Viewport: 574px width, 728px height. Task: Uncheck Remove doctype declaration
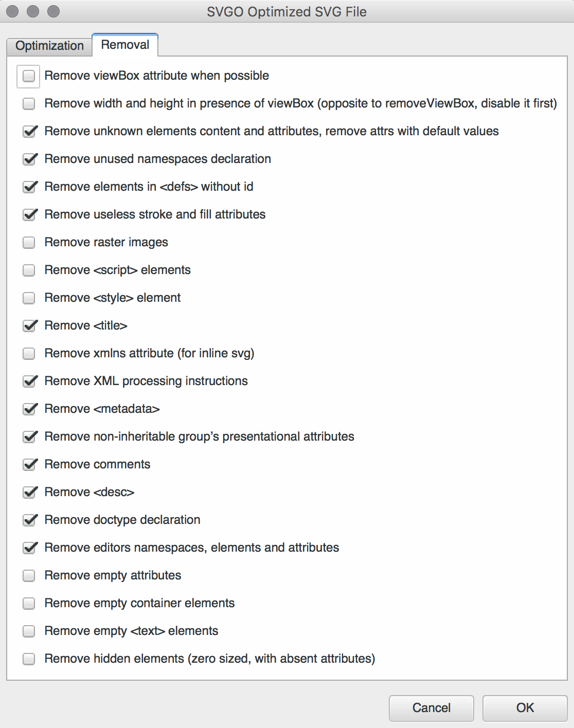coord(29,520)
